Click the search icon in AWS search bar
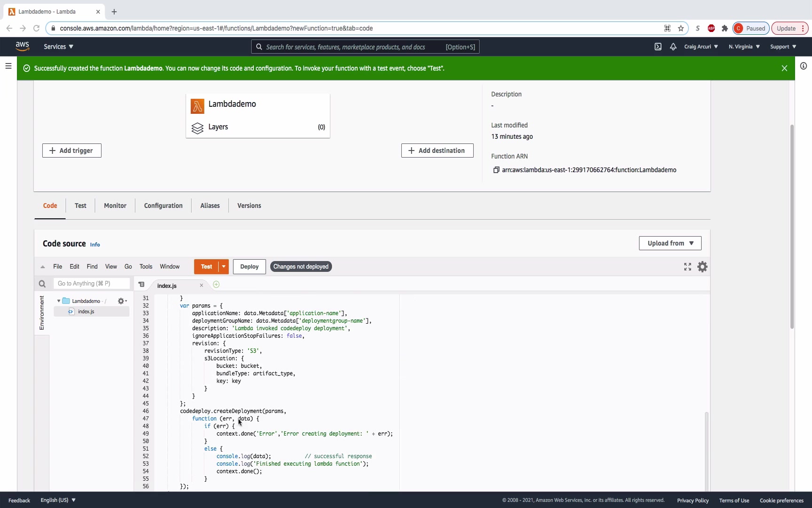This screenshot has height=508, width=812. [259, 47]
